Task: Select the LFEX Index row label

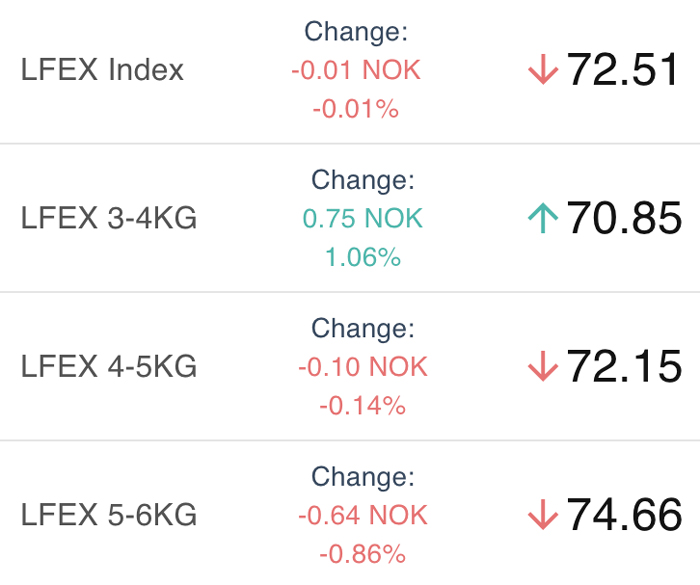Action: [102, 70]
